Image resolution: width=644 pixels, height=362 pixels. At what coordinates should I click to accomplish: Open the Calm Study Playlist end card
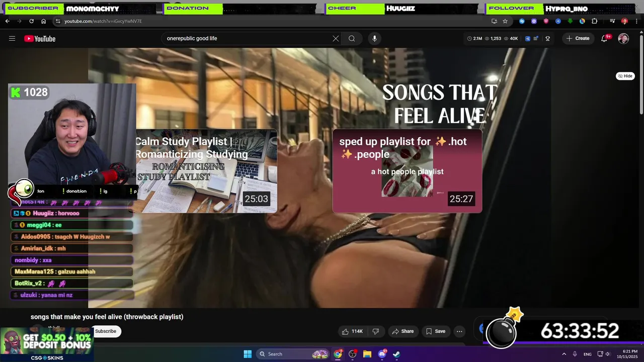coord(206,171)
